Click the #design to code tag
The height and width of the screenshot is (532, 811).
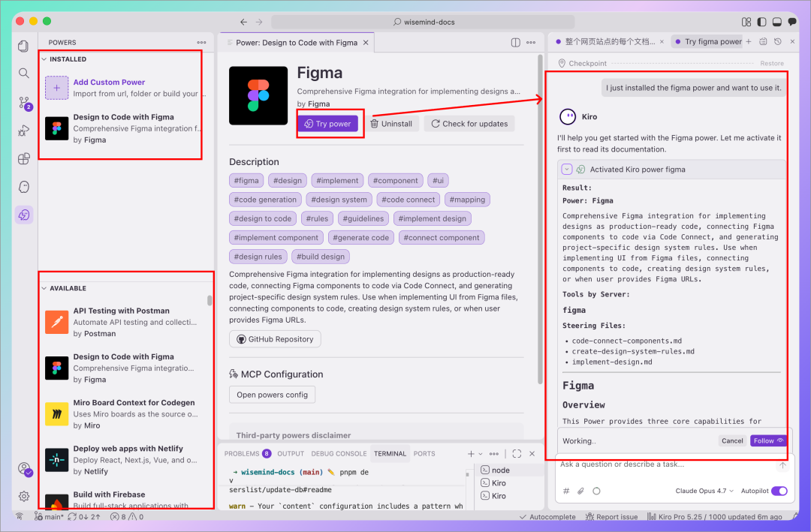[263, 218]
